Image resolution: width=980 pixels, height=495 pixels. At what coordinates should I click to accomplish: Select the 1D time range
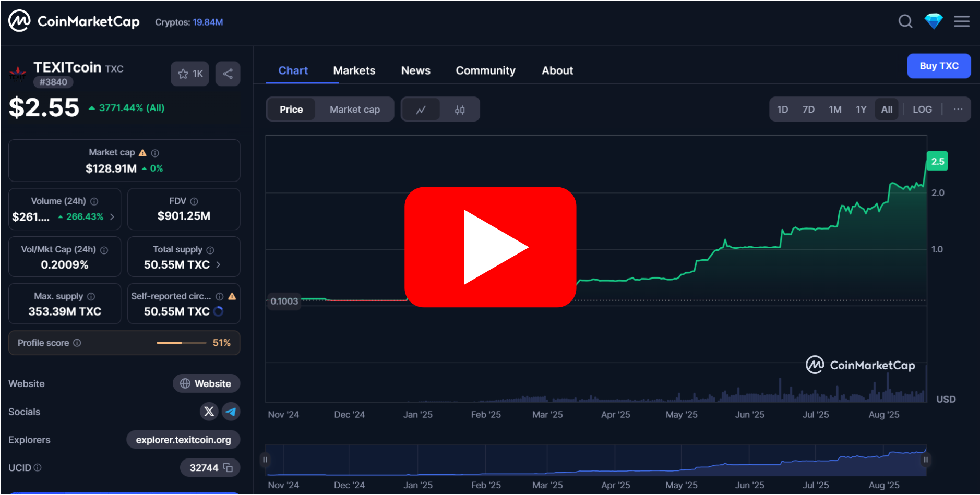[x=783, y=110]
